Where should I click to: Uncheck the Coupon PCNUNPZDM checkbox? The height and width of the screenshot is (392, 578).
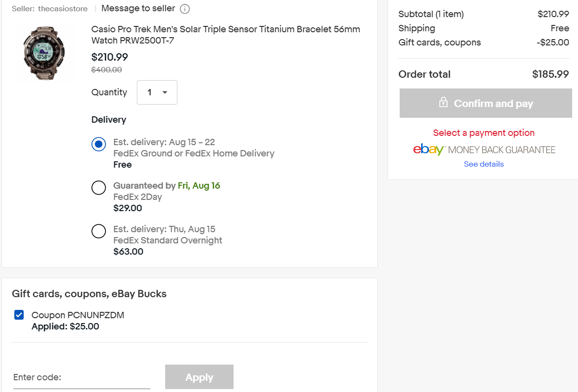pos(19,315)
